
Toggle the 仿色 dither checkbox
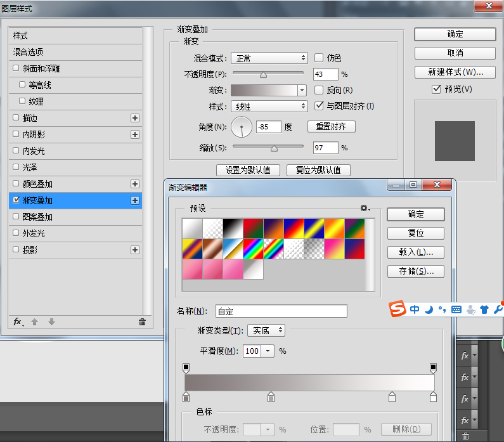pos(319,58)
